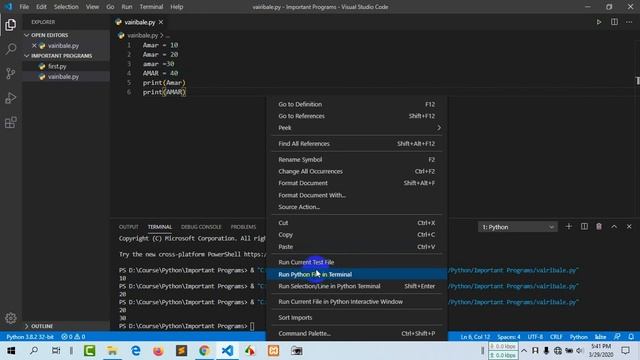Screen dimensions: 640x360
Task: Open the Explorer view in activity bar
Action: tap(11, 25)
